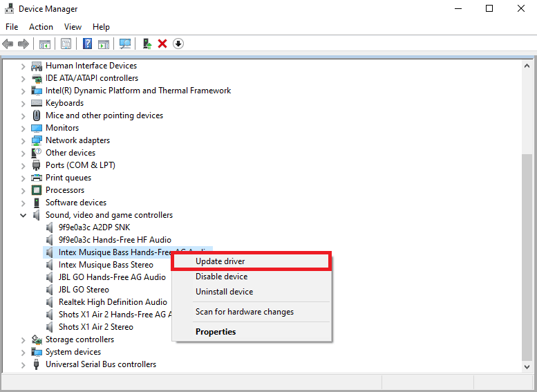This screenshot has width=537, height=392.
Task: Expand the System devices node
Action: pyautogui.click(x=23, y=353)
